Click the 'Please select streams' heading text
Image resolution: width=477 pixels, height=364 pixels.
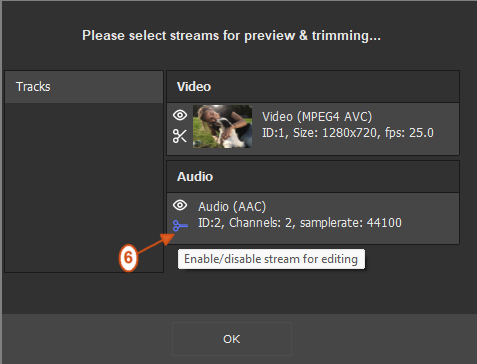[x=231, y=35]
